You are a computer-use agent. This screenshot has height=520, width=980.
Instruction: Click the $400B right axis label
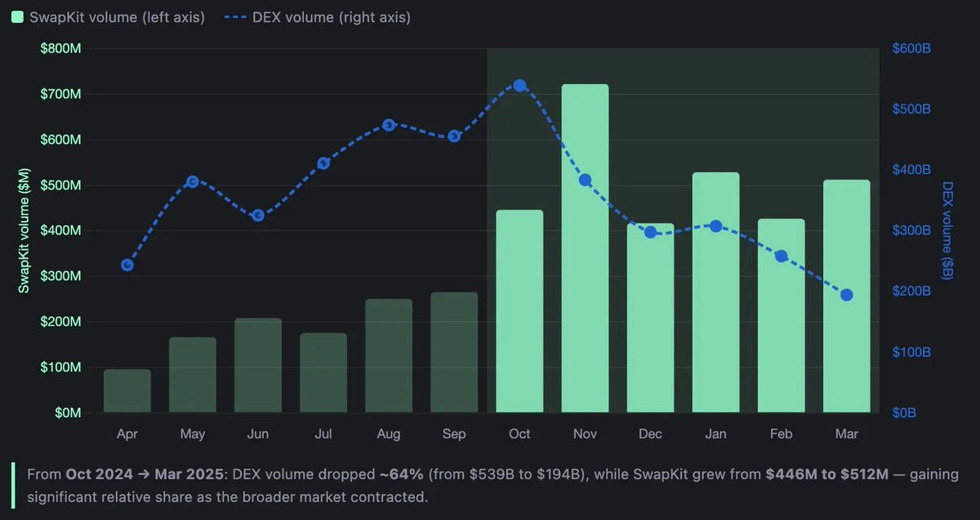(x=911, y=171)
